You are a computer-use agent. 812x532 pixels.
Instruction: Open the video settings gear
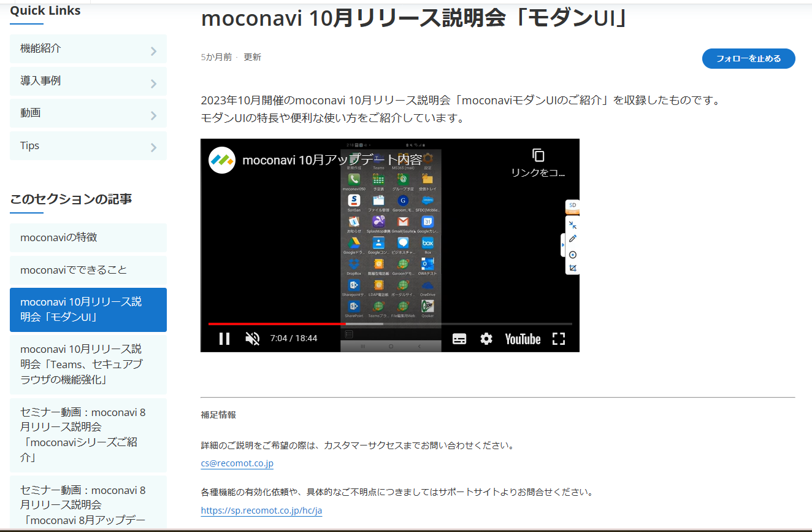pos(486,339)
